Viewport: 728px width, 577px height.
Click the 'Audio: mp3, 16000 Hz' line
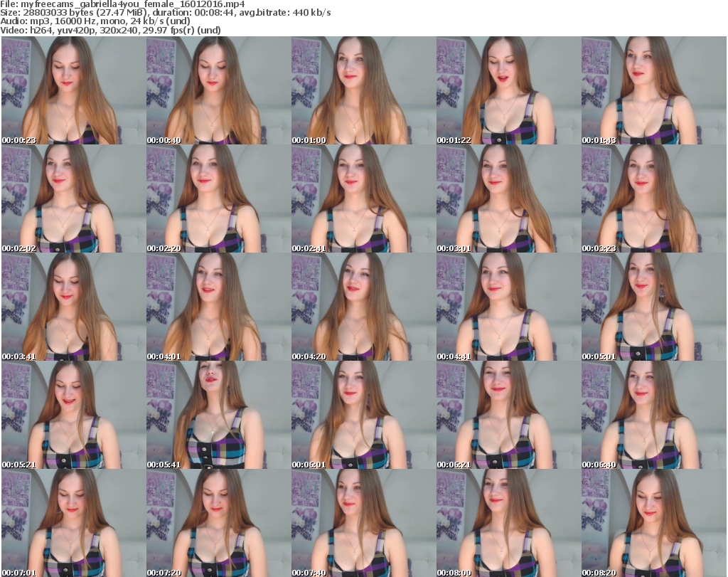[x=95, y=21]
